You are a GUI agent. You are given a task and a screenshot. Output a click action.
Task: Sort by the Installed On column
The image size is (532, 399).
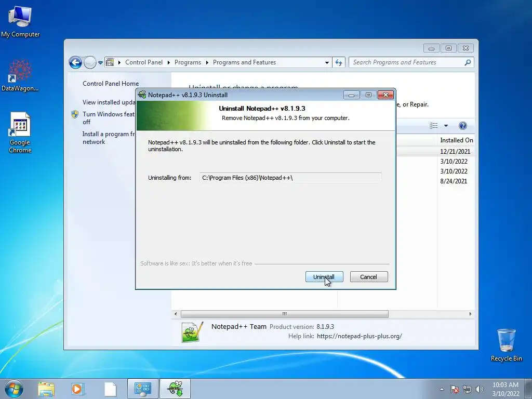pos(456,140)
